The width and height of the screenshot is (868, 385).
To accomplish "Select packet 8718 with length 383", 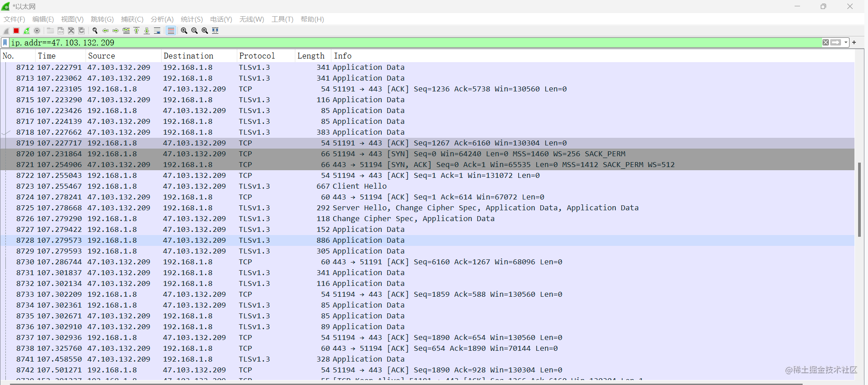I will pyautogui.click(x=427, y=132).
